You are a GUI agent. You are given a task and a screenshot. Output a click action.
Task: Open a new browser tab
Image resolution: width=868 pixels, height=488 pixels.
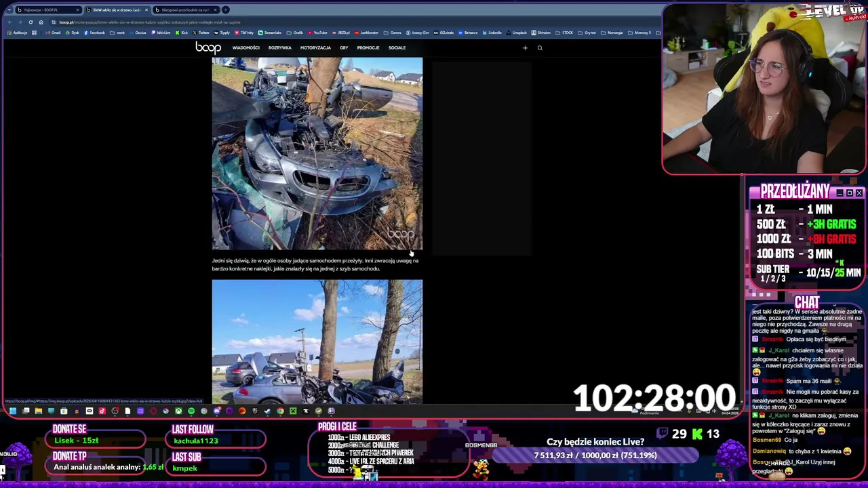(226, 10)
